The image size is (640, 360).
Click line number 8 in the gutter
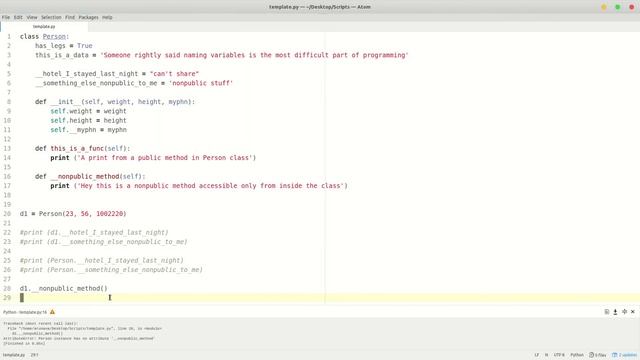(9, 102)
